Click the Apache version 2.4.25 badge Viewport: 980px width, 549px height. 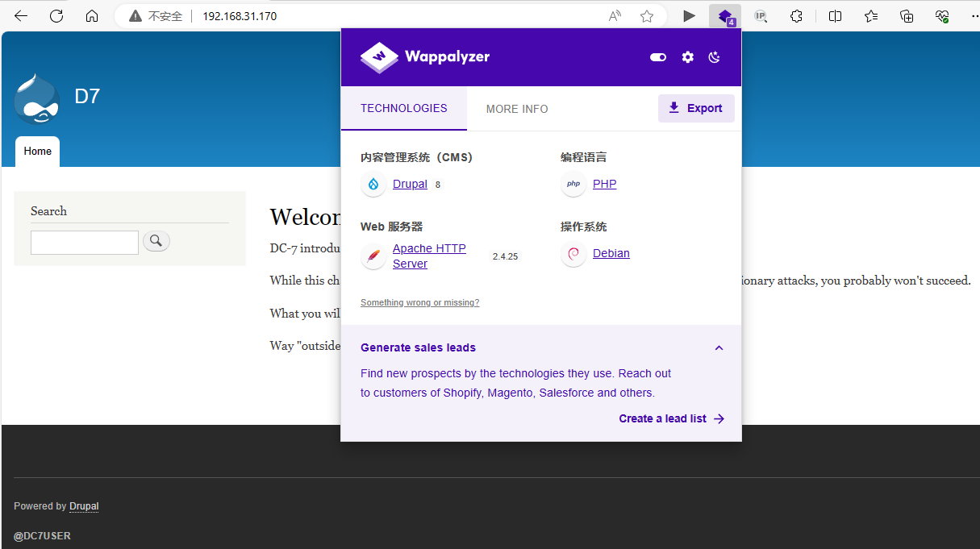click(505, 256)
